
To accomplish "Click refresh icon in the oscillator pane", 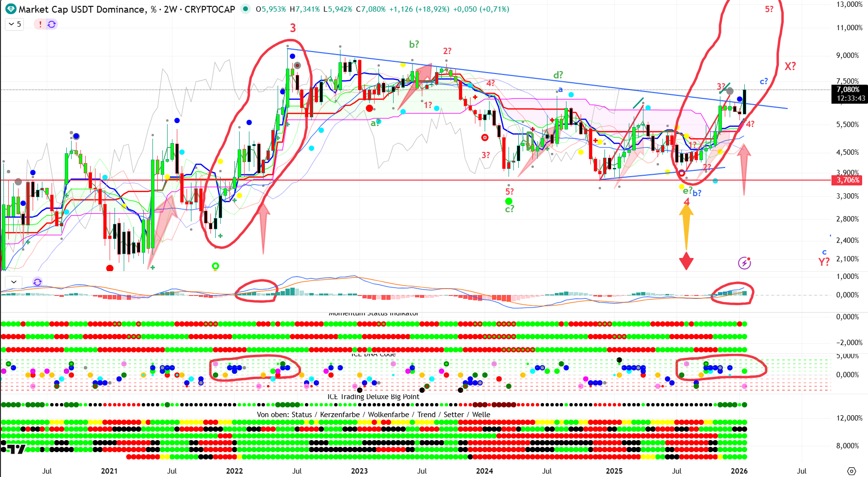I will (x=38, y=282).
